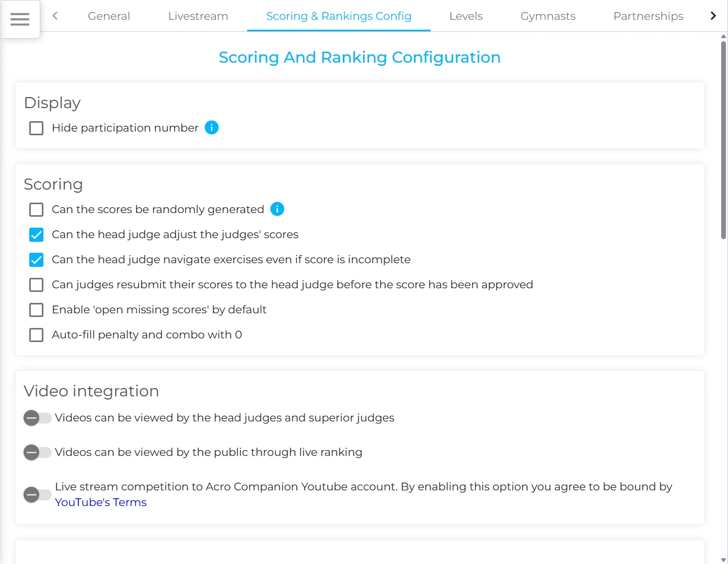728x564 pixels.
Task: Open YouTube's Terms link
Action: 101,502
